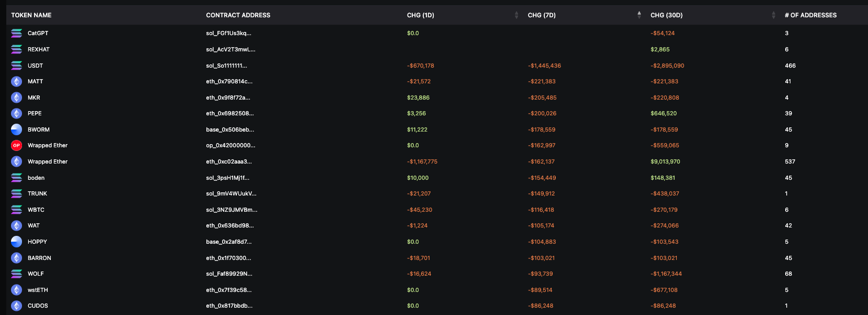Select contract address base_0x2af8d7...

[228, 242]
